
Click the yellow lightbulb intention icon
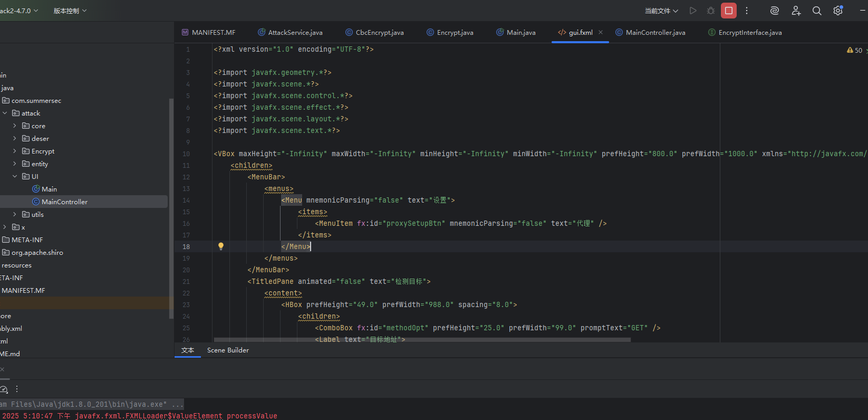coord(221,246)
